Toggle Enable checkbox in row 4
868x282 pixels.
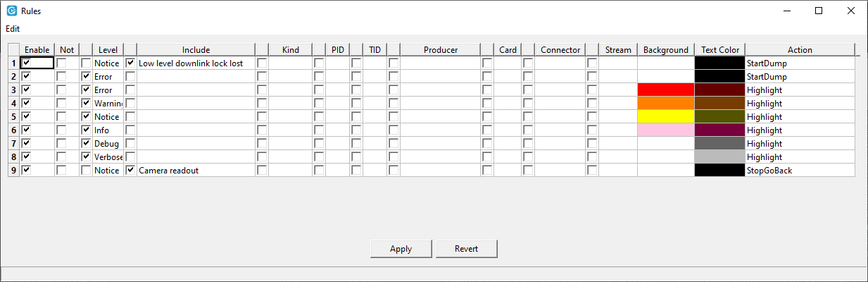(x=27, y=104)
